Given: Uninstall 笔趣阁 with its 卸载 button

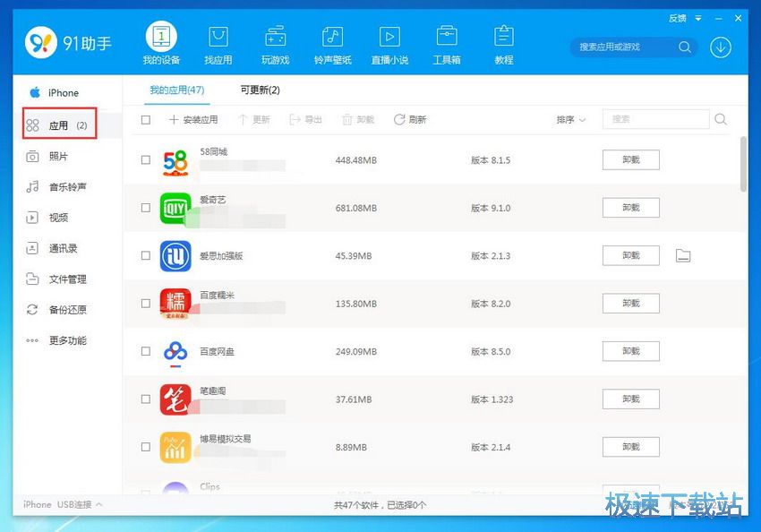Looking at the screenshot, I should [631, 399].
